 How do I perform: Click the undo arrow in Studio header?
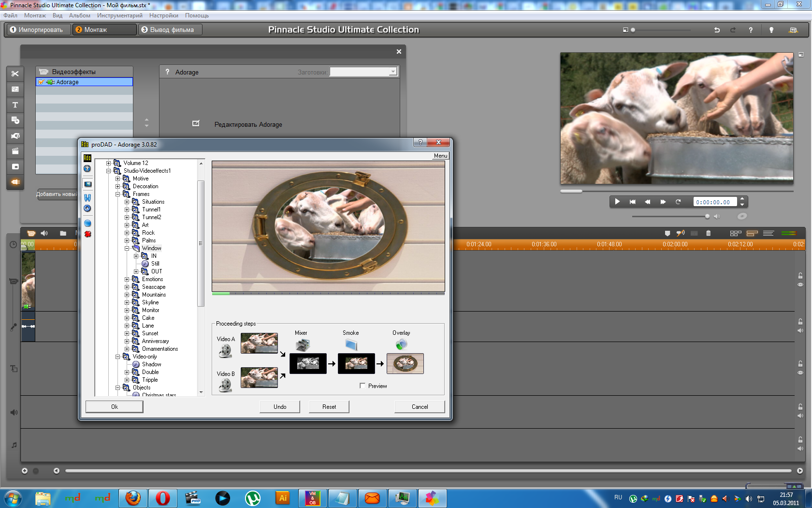pos(717,30)
